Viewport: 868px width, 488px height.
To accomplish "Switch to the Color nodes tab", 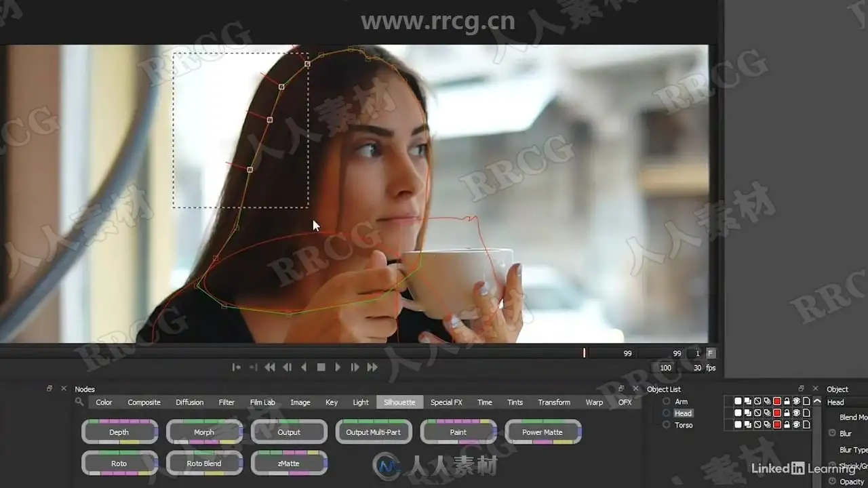I will (104, 402).
